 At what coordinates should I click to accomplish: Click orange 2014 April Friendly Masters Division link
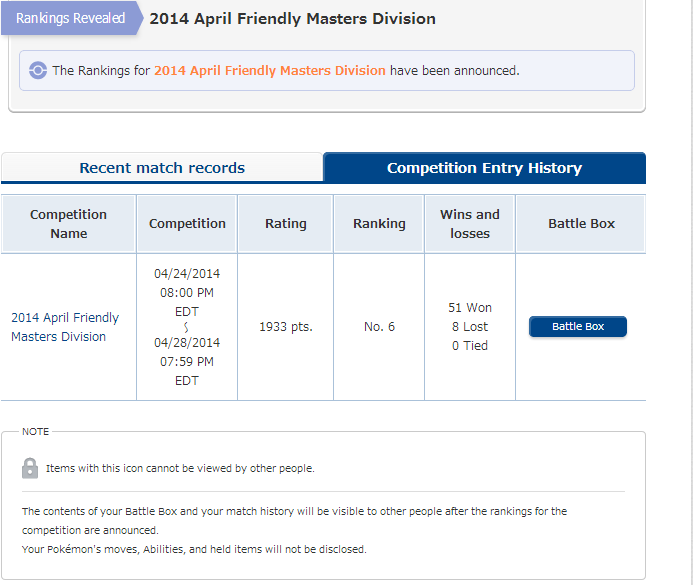pyautogui.click(x=270, y=71)
